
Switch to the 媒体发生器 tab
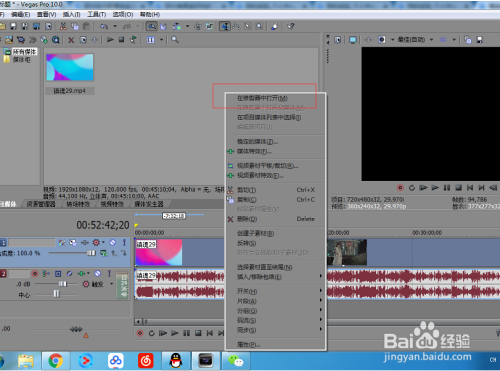tap(149, 204)
